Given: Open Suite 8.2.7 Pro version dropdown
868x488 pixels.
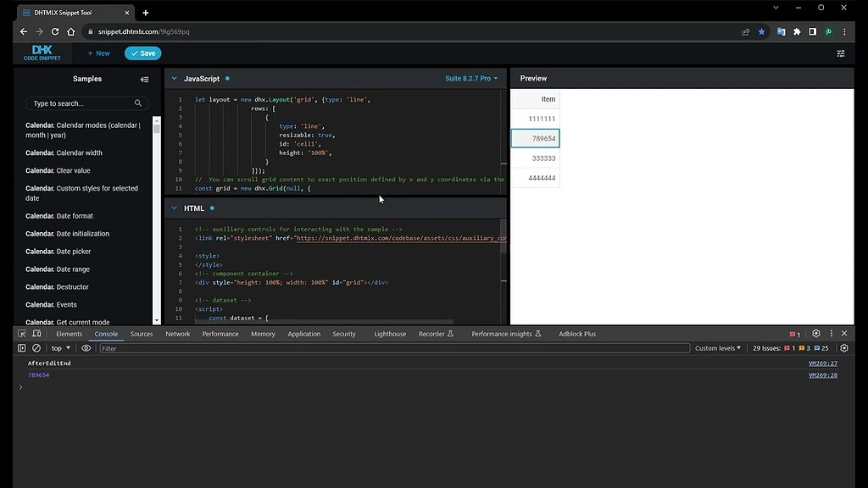Looking at the screenshot, I should click(471, 79).
